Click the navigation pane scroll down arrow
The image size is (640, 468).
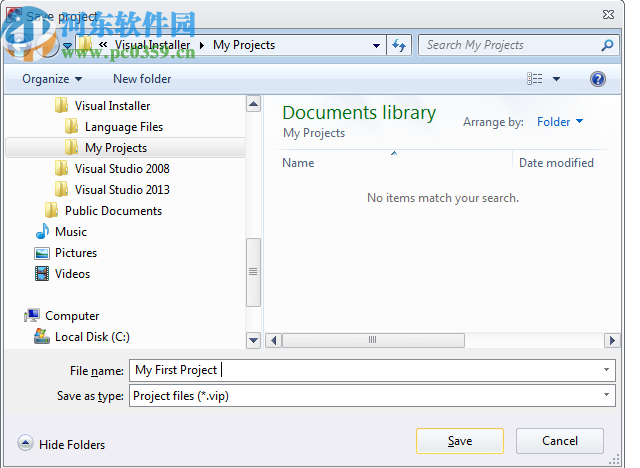click(253, 340)
